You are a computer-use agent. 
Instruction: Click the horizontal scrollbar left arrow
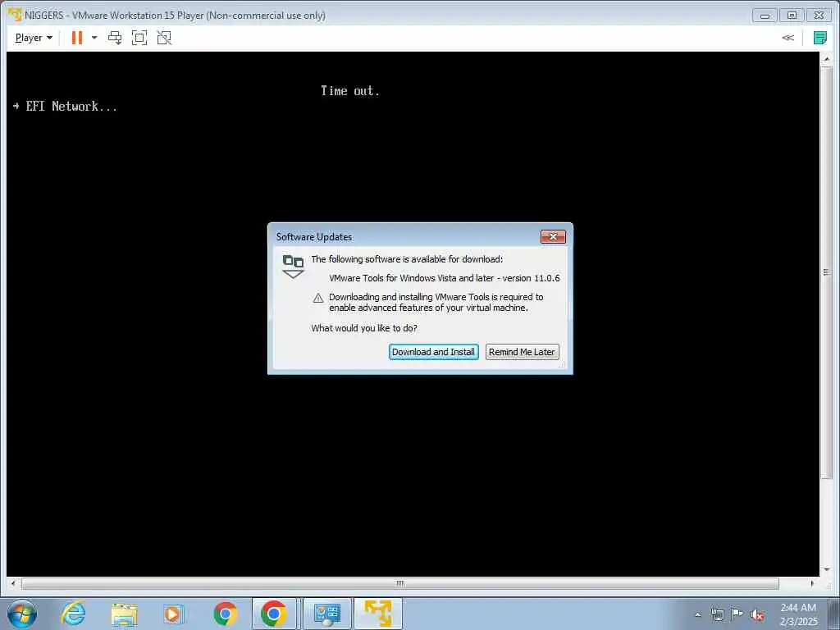click(x=13, y=583)
